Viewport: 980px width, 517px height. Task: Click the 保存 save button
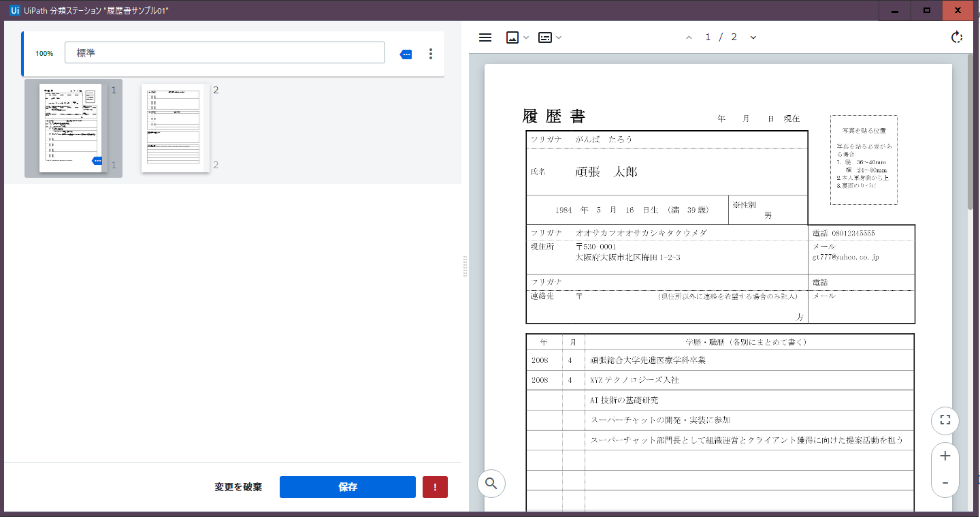click(x=348, y=487)
